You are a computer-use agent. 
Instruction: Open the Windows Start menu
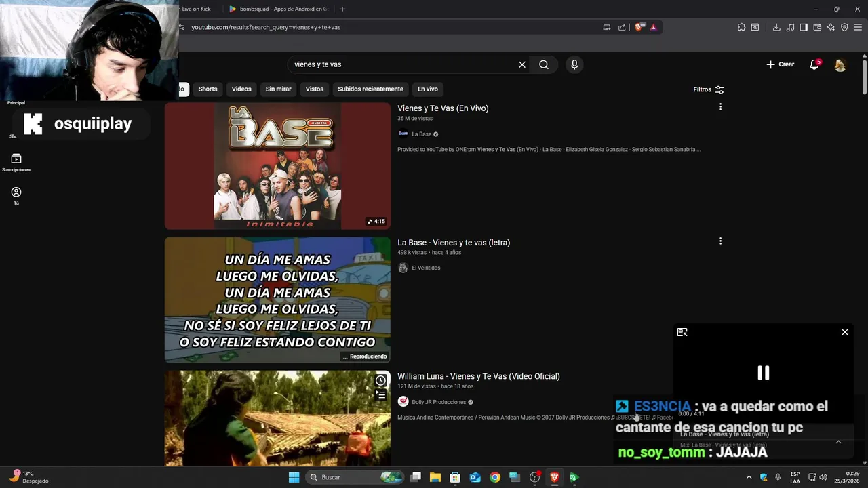(x=294, y=477)
